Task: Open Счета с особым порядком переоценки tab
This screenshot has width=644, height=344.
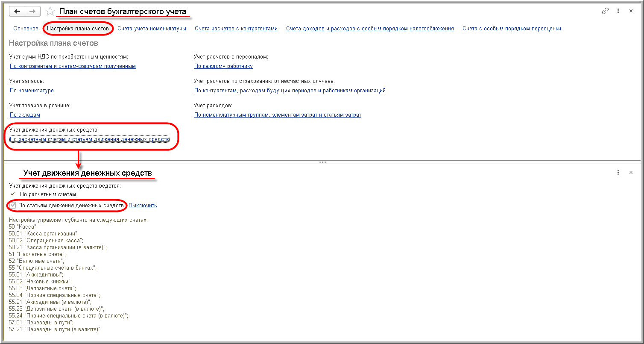Action: pyautogui.click(x=512, y=29)
